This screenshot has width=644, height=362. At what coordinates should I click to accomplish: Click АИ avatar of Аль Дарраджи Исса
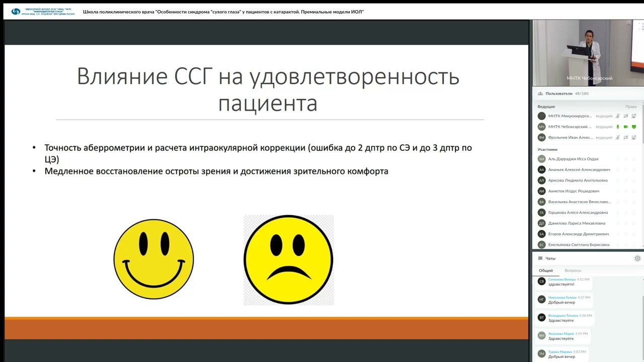pos(542,159)
